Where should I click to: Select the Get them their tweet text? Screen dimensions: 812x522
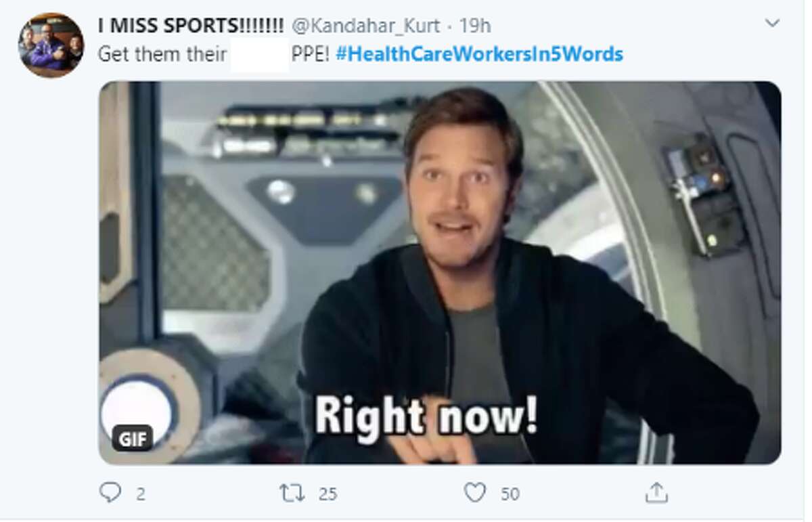click(x=162, y=54)
